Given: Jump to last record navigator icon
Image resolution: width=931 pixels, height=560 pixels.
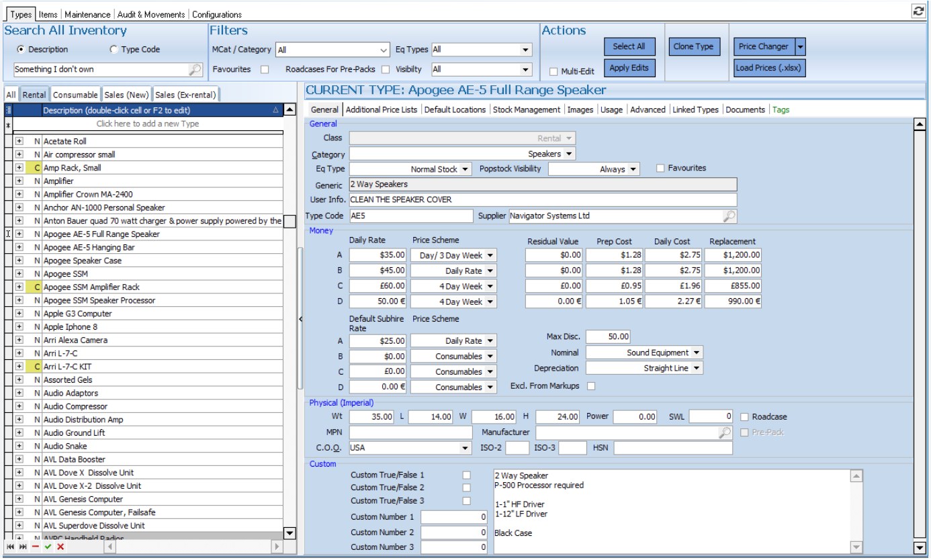Looking at the screenshot, I should coord(23,547).
